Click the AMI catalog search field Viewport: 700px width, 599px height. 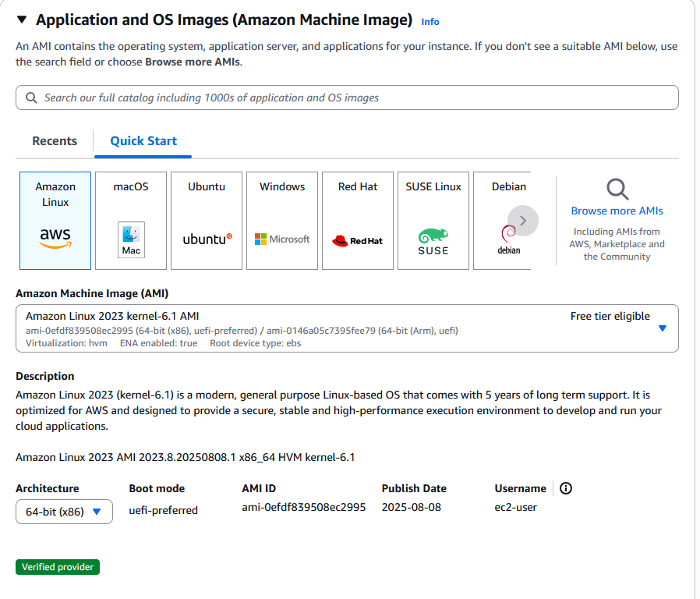347,97
